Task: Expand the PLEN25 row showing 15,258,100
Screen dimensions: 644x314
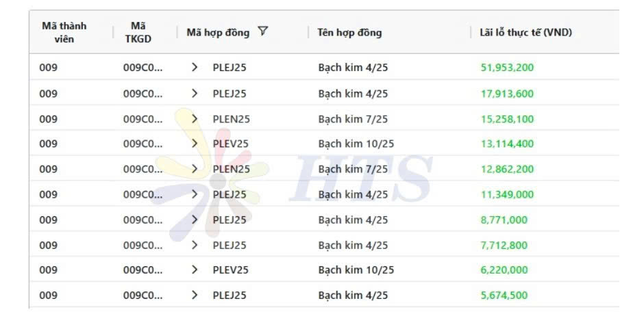Action: (x=195, y=119)
